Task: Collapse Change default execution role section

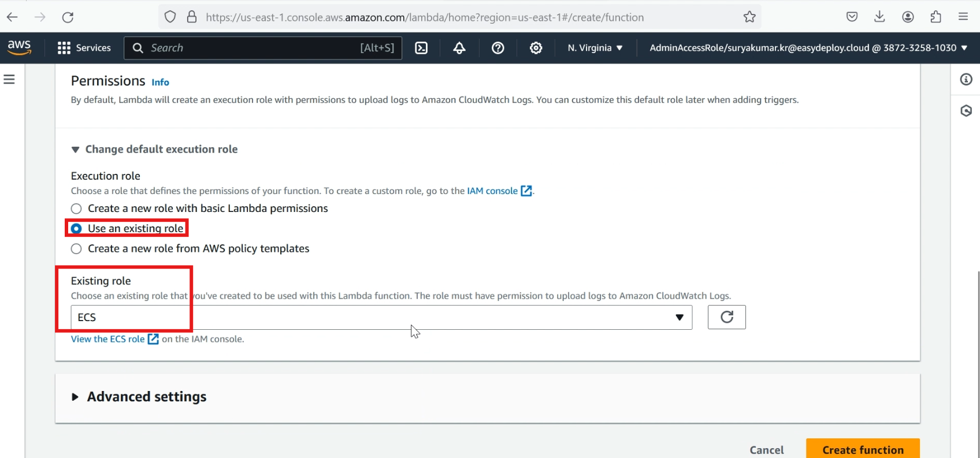Action: click(x=154, y=149)
